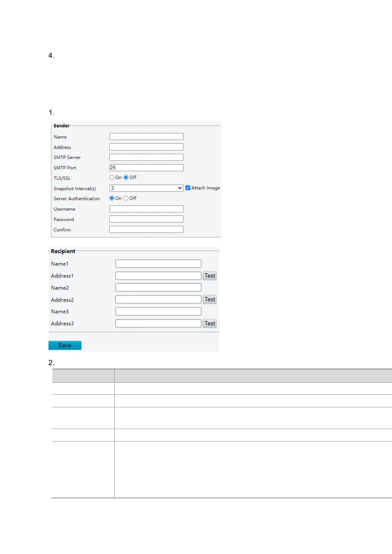This screenshot has width=392, height=554.
Task: Click the Sender Name input field
Action: 146,137
